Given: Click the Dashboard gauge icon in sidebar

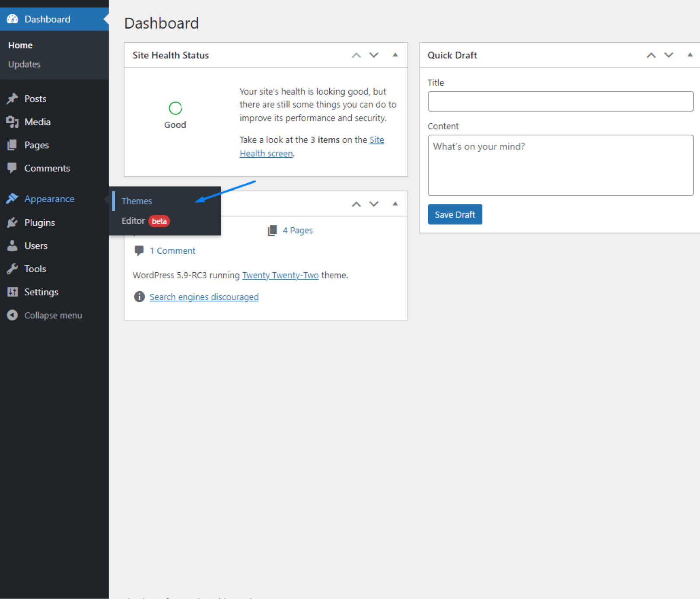Looking at the screenshot, I should click(x=13, y=19).
